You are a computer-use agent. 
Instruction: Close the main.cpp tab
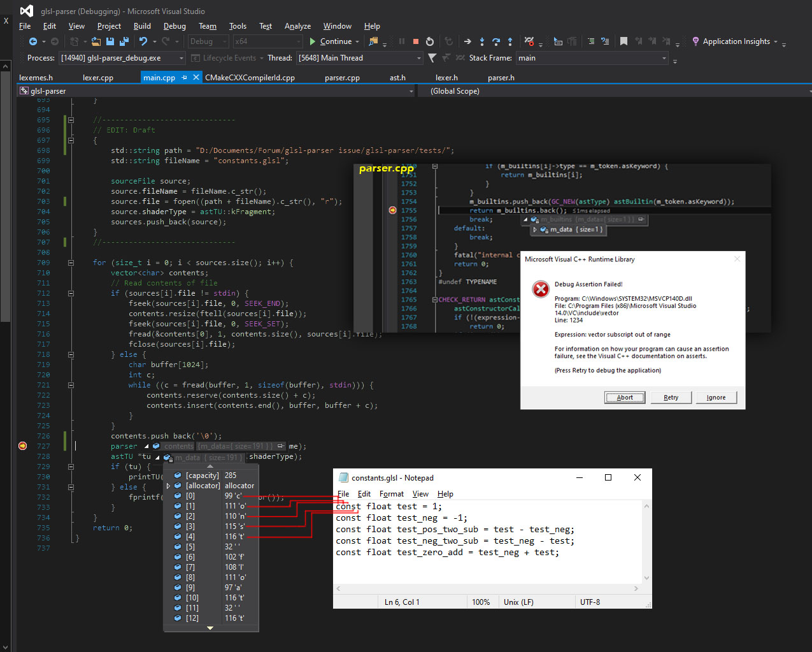[196, 77]
